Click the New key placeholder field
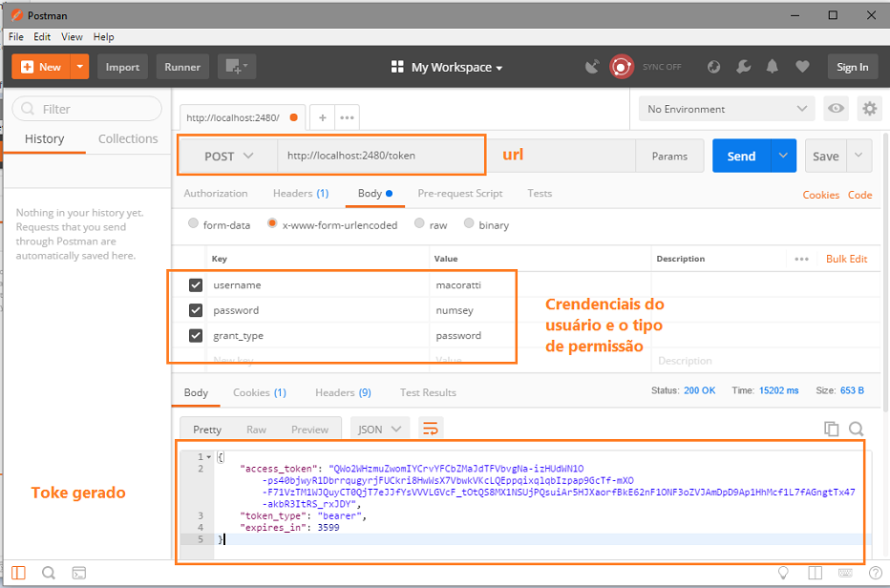 pyautogui.click(x=318, y=361)
